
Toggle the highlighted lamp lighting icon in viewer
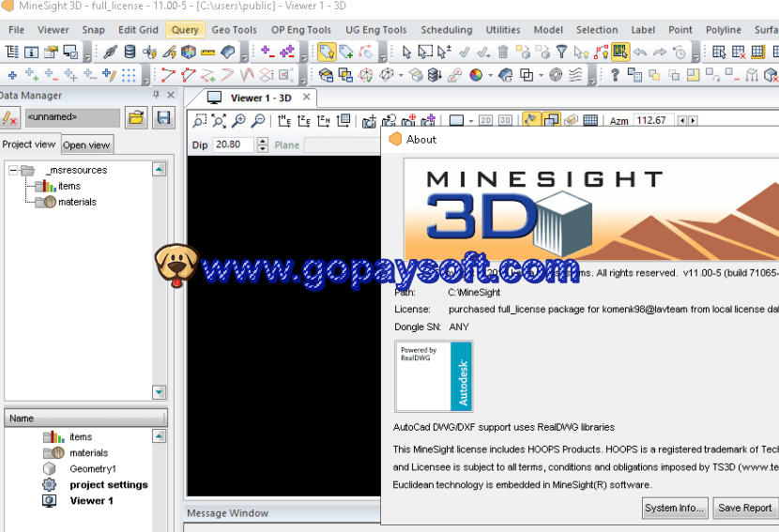click(531, 120)
